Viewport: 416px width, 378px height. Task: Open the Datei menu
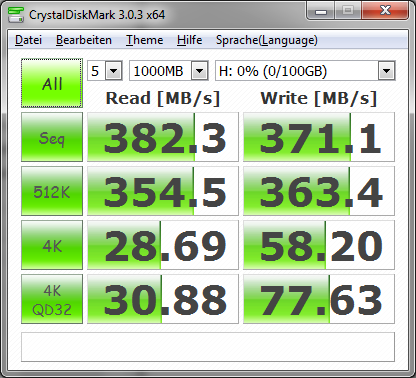(x=29, y=40)
